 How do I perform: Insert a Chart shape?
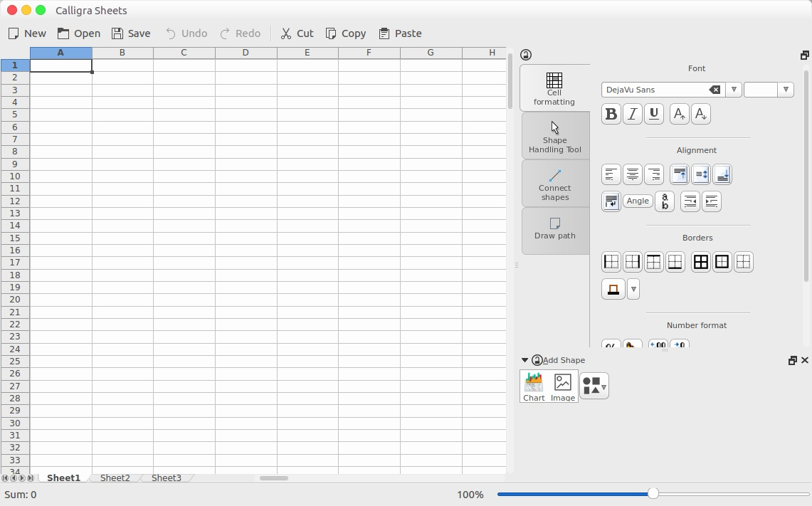click(534, 385)
